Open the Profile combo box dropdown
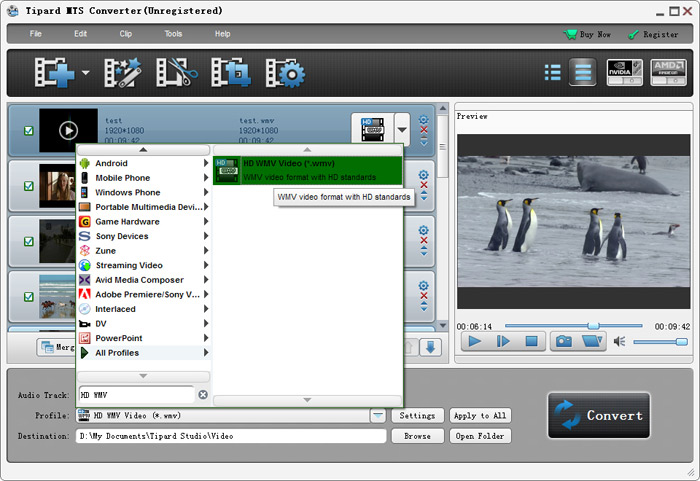This screenshot has width=700, height=481. (378, 416)
